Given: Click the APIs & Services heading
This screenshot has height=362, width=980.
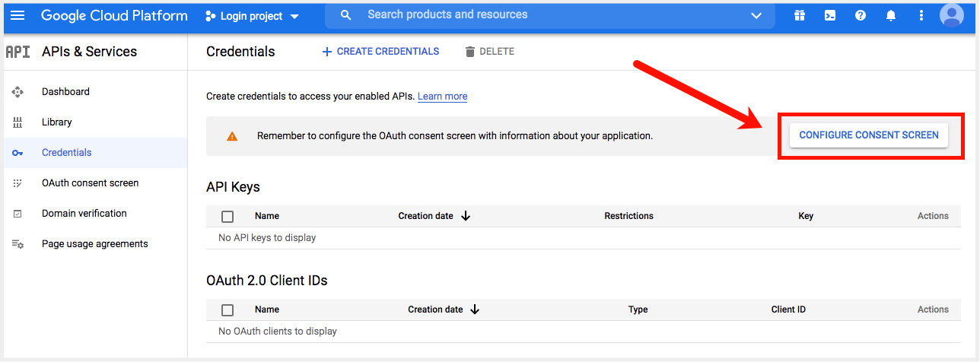Looking at the screenshot, I should (90, 52).
